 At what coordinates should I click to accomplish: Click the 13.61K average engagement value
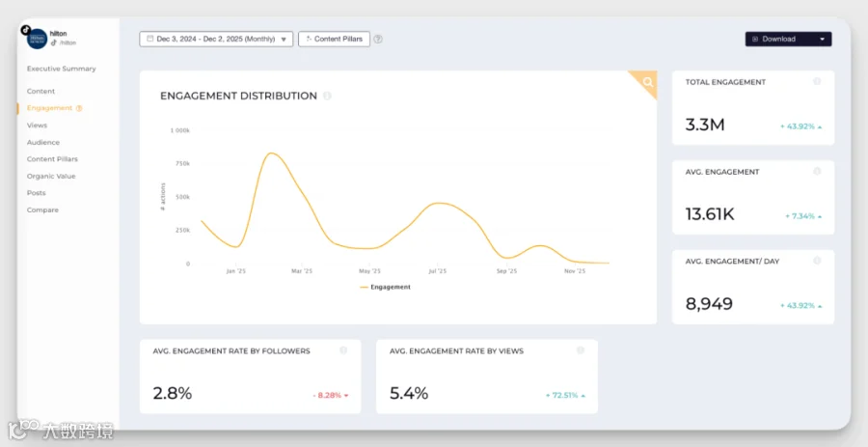(x=710, y=214)
